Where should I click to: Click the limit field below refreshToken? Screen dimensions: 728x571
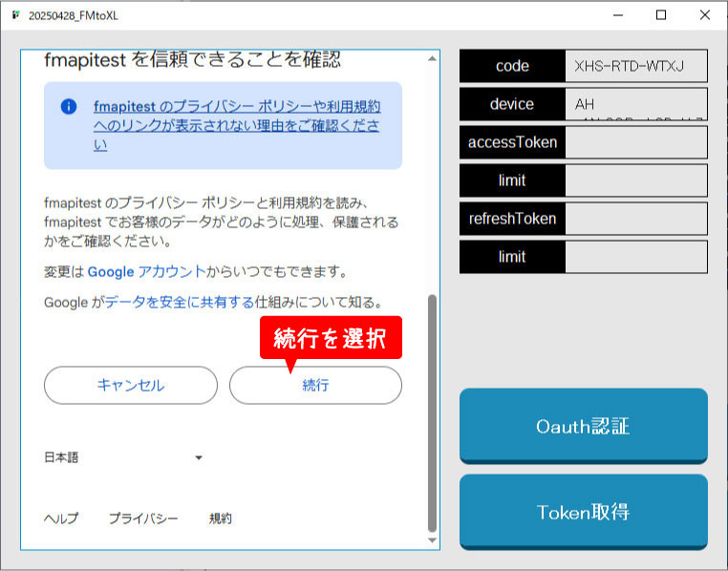636,257
